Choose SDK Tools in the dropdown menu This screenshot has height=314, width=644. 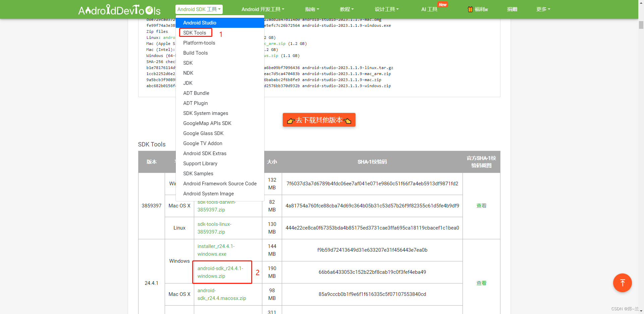pos(220,33)
